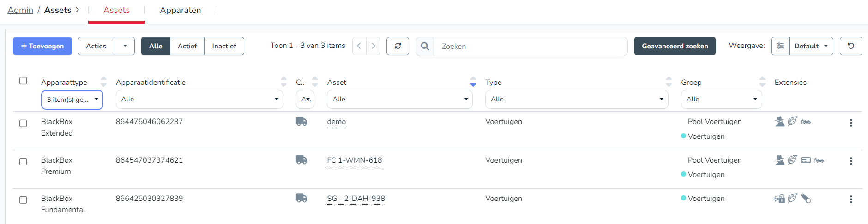Click the Toevoegen button
This screenshot has width=868, height=224.
point(42,46)
